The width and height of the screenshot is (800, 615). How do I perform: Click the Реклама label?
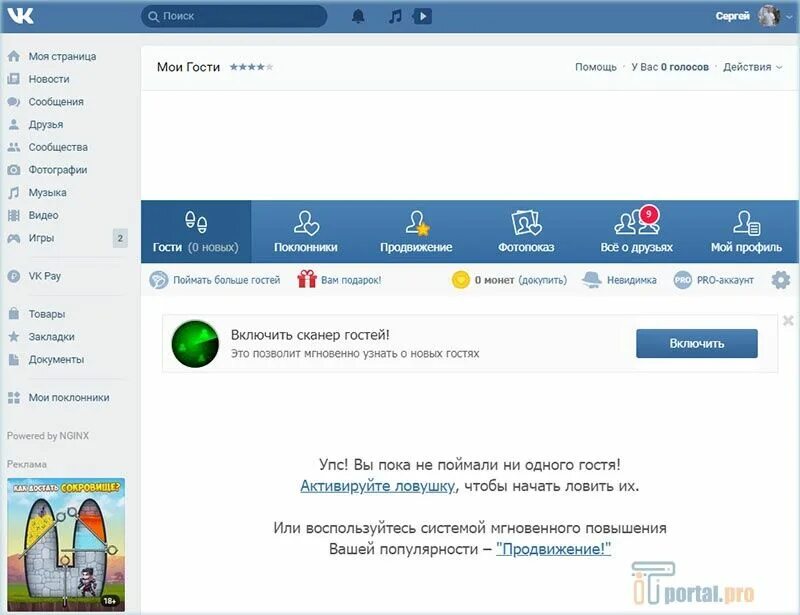pos(27,464)
